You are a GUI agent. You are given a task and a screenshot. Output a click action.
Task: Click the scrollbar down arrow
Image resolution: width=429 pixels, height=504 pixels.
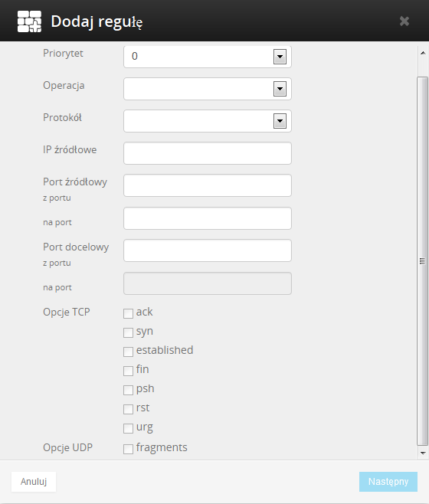coord(423,453)
